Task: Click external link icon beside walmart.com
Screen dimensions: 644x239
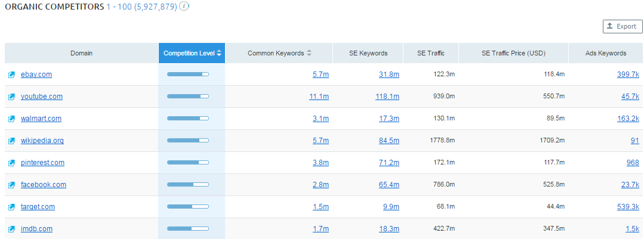Action: coord(12,119)
